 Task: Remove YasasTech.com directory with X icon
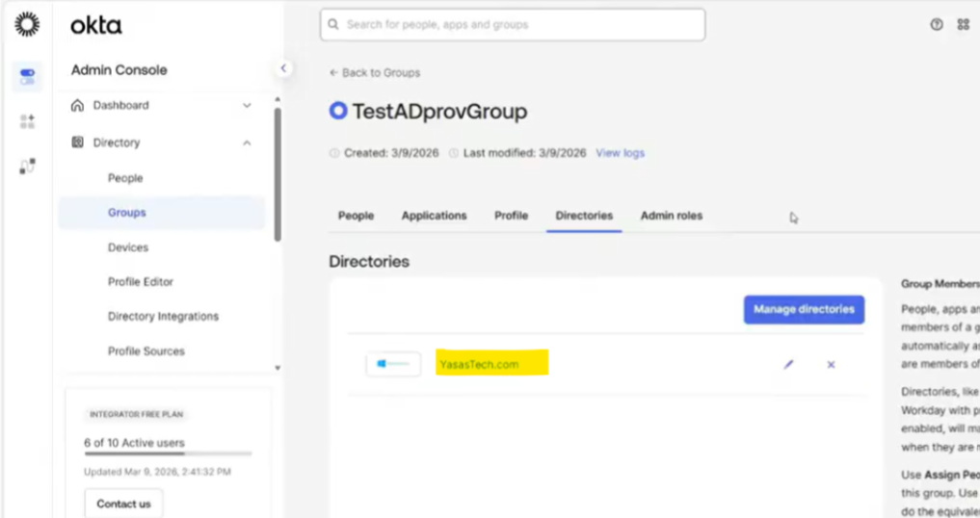(x=831, y=365)
